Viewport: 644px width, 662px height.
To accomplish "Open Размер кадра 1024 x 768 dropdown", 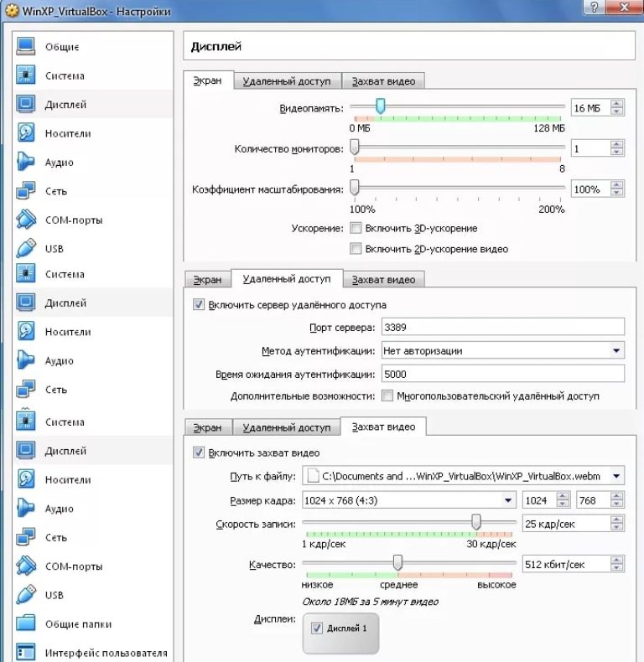I will point(409,500).
